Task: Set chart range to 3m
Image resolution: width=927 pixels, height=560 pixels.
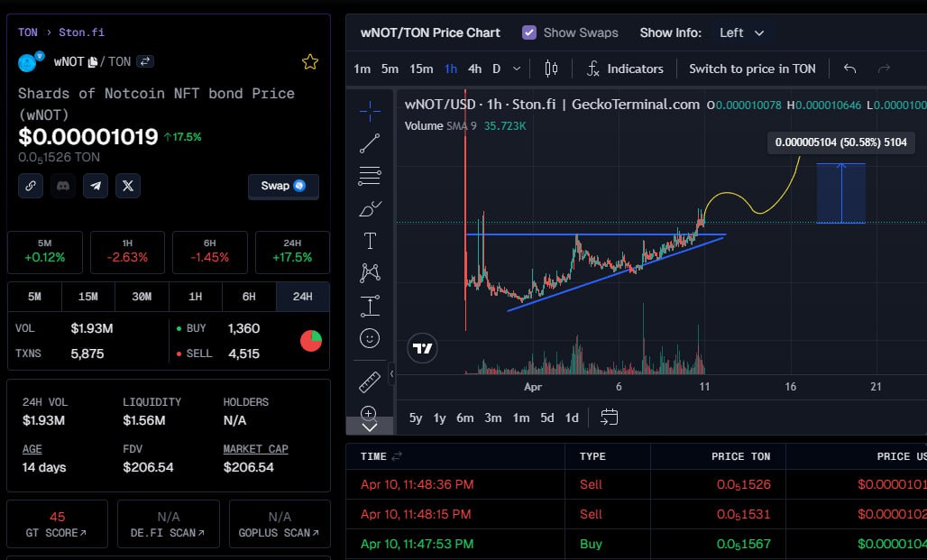Action: (493, 418)
